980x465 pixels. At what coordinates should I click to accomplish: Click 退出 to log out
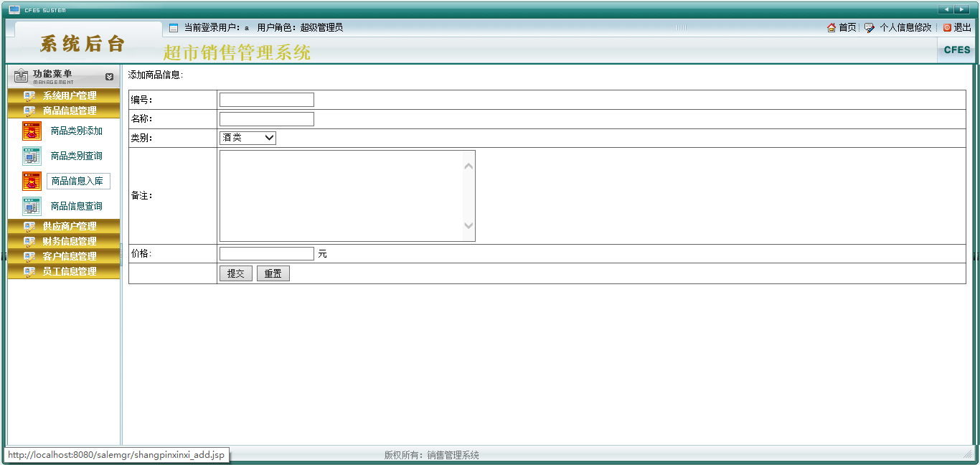[962, 27]
